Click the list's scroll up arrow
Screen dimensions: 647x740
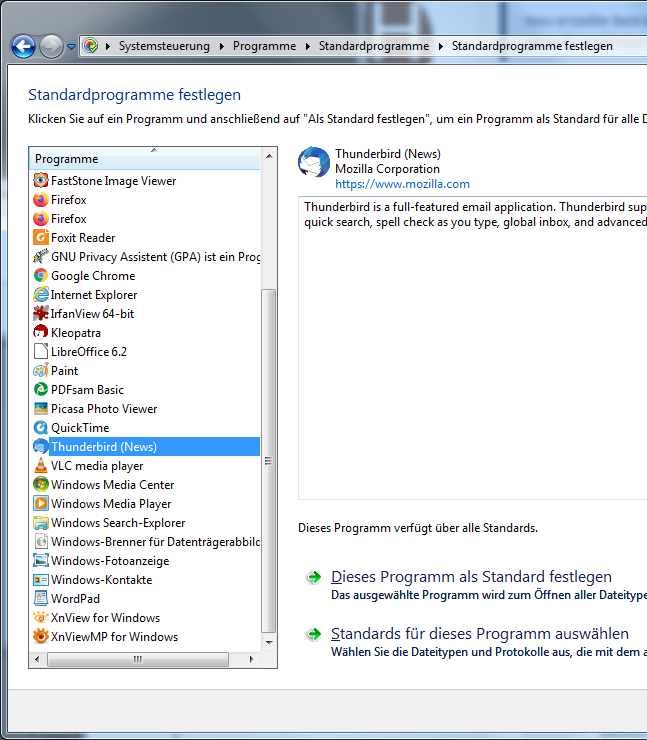tap(269, 156)
